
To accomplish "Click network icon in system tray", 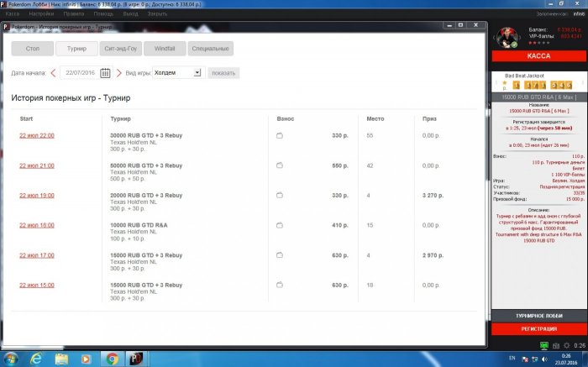I will pos(534,359).
